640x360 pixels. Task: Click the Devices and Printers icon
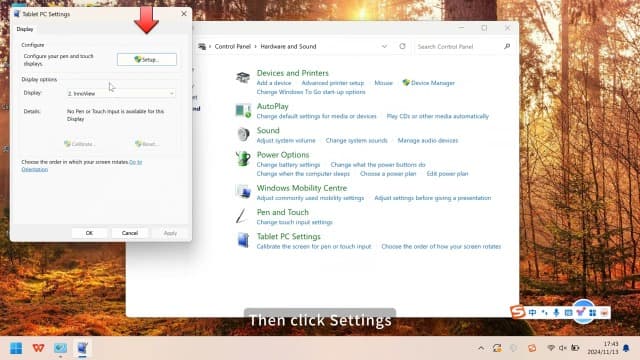coord(243,77)
